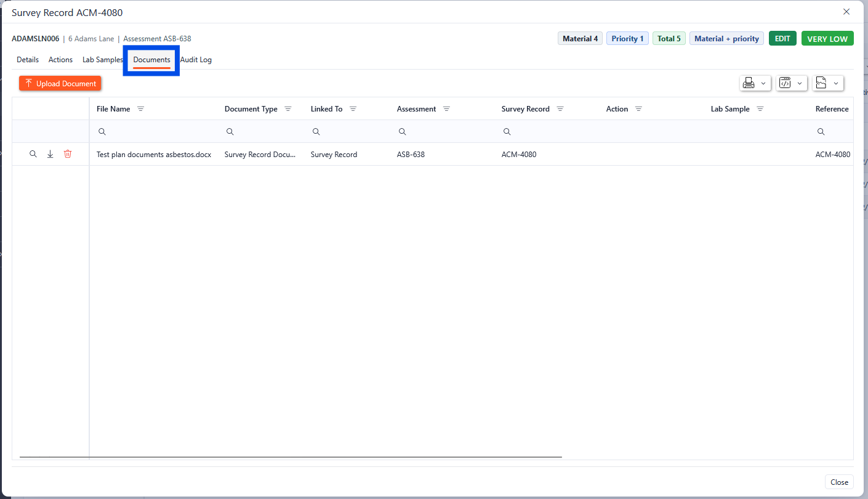
Task: Delete the document using the red trash icon
Action: 68,154
